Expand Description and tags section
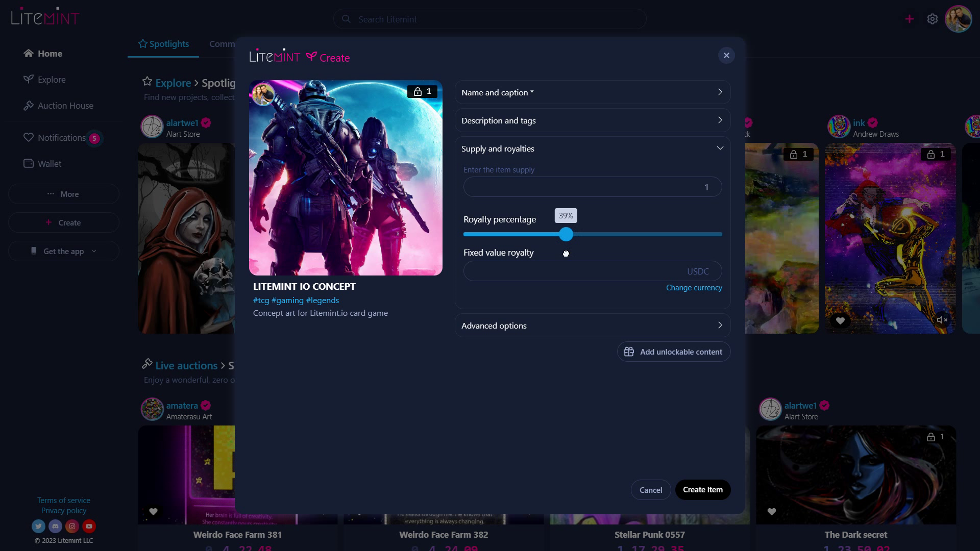Viewport: 980px width, 551px height. tap(592, 120)
